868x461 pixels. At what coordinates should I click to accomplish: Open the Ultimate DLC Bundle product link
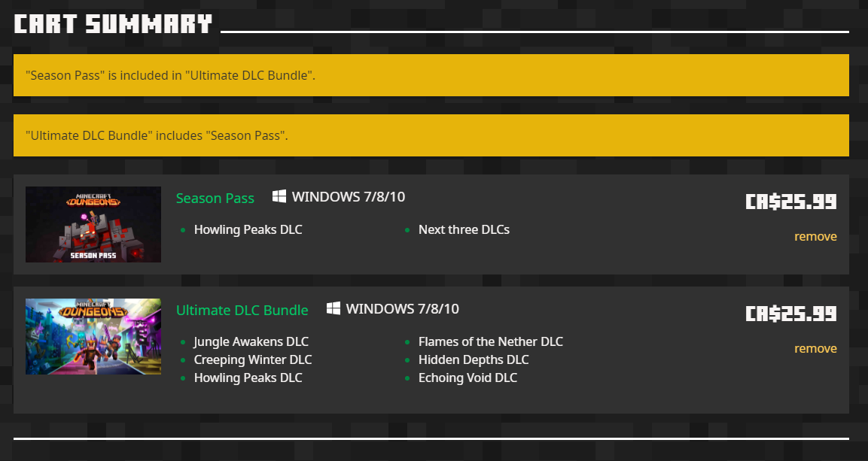point(242,310)
